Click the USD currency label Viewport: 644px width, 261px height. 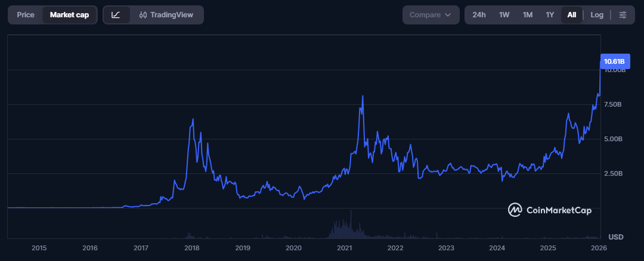coord(615,237)
